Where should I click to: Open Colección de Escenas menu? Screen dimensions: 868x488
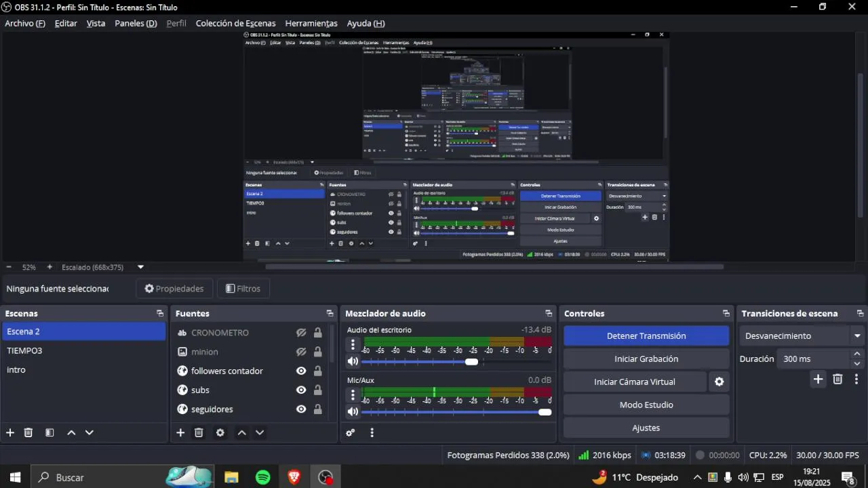pos(235,23)
